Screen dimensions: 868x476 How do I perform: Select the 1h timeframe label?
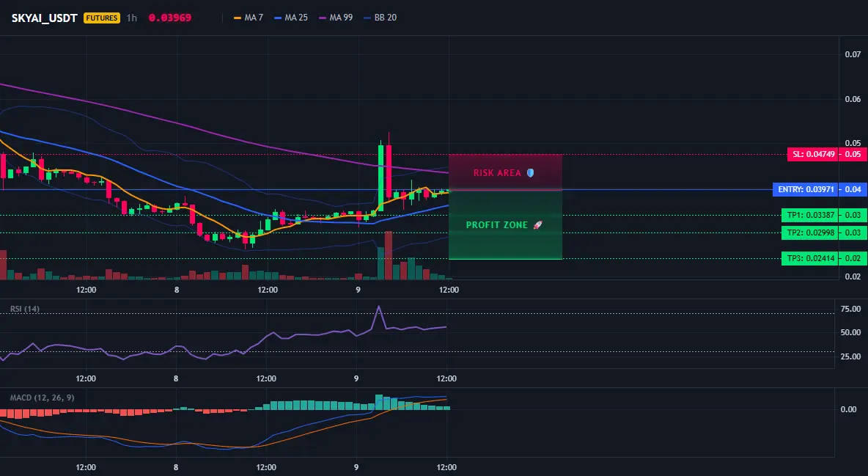point(132,18)
